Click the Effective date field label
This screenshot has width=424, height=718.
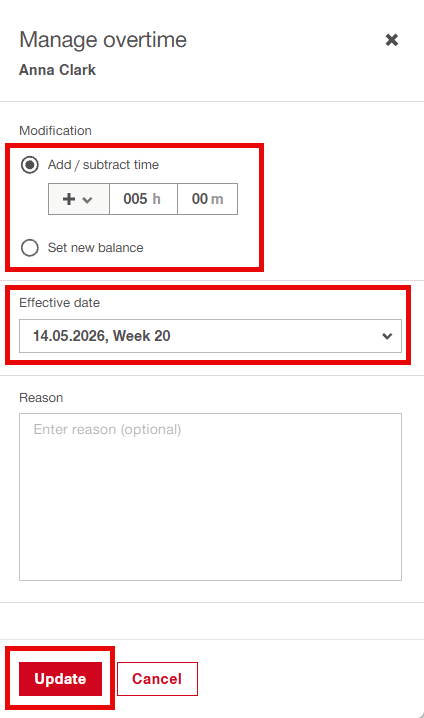pos(60,303)
